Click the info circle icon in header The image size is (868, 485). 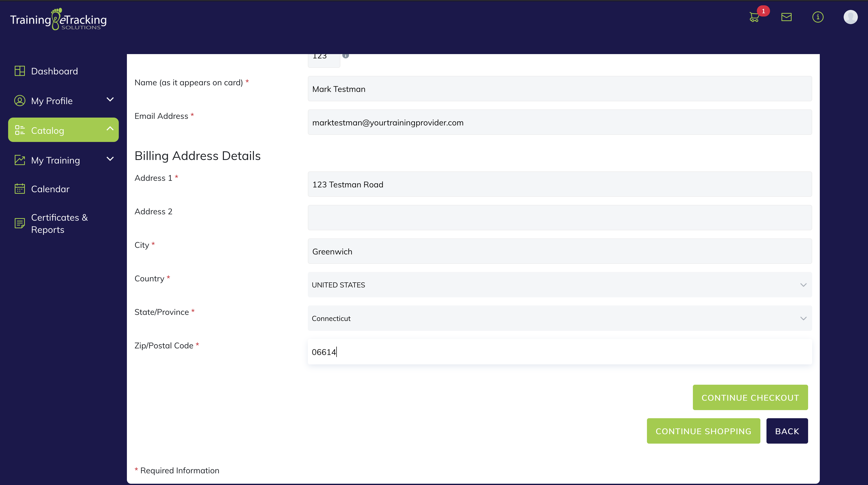818,17
